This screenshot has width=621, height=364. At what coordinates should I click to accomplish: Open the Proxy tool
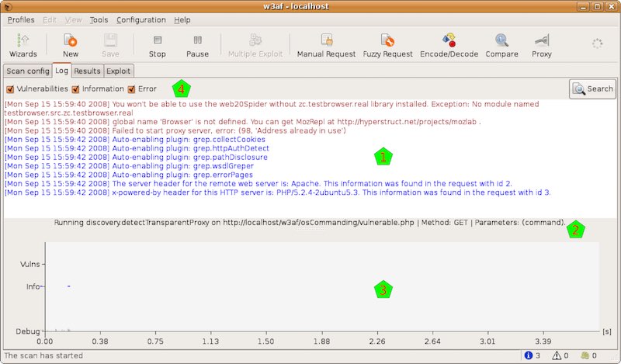pos(541,45)
